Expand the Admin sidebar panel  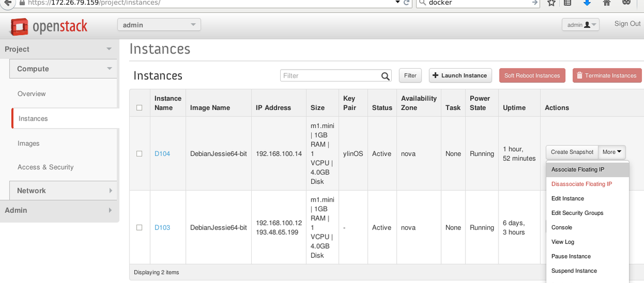point(59,211)
